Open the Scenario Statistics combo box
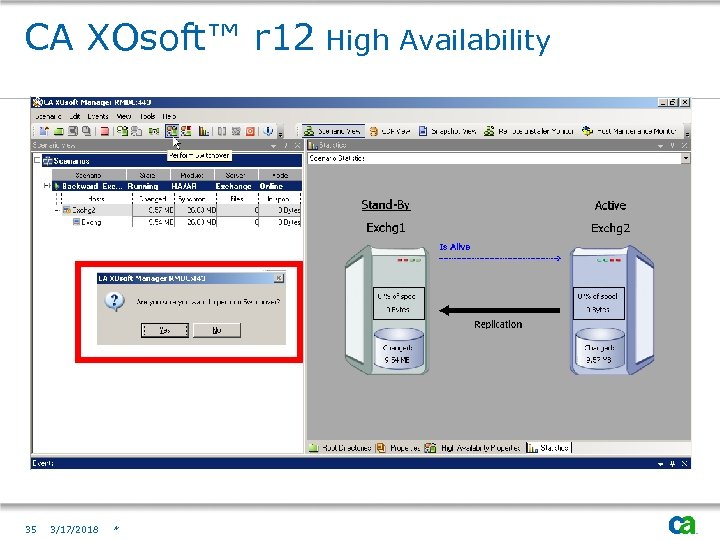This screenshot has width=720, height=540. 499,158
